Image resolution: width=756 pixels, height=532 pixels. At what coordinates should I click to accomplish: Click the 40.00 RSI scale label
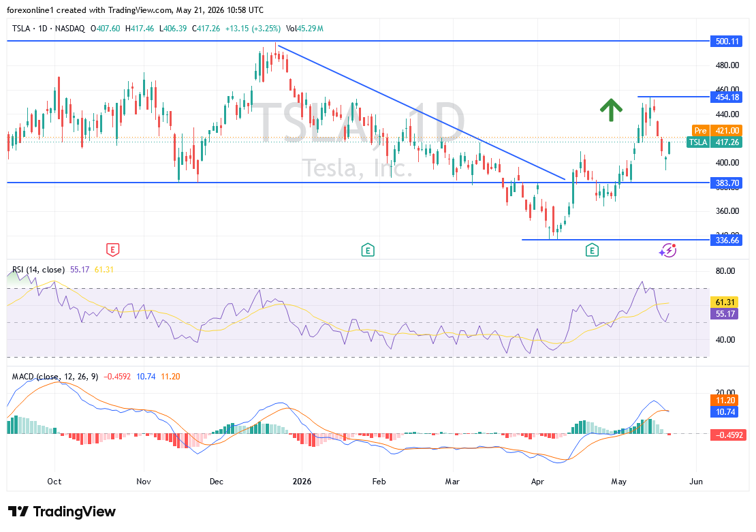click(x=725, y=339)
